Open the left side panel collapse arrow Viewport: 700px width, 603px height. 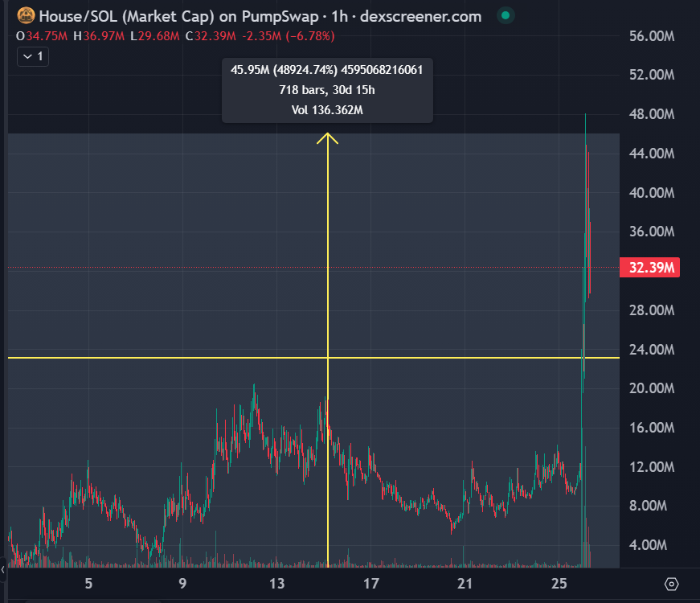[x=3, y=569]
